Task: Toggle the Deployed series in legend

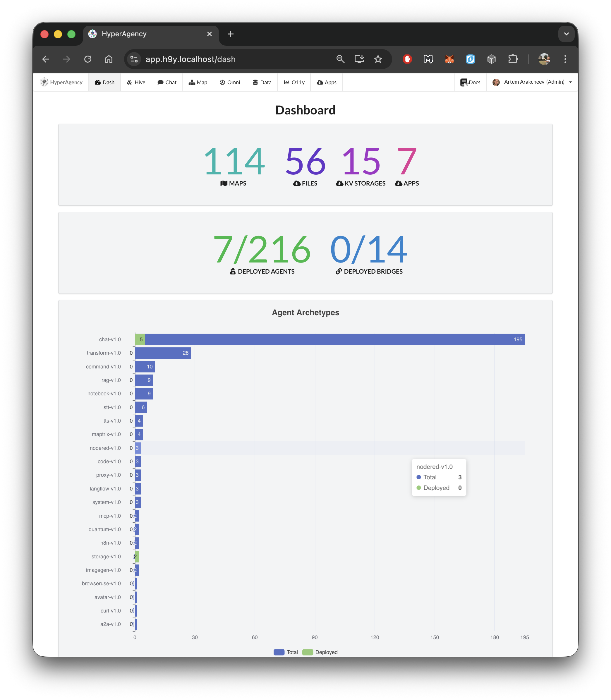Action: point(320,652)
